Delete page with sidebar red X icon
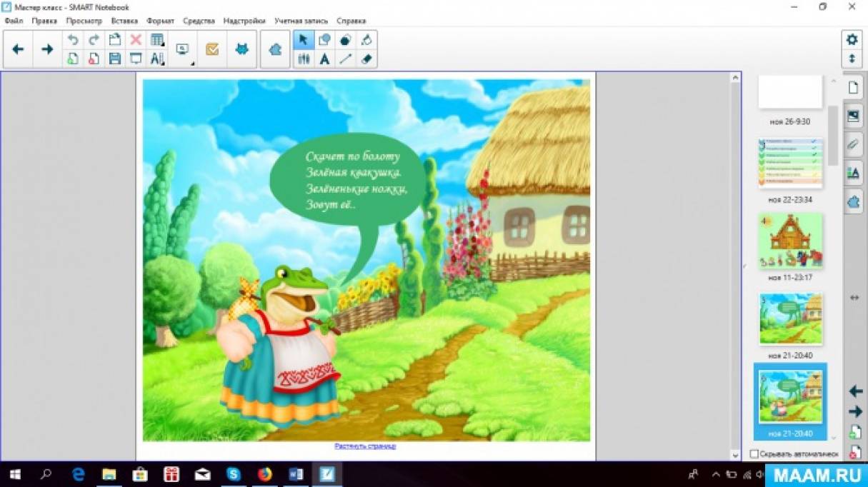Screen dimensions: 868x487 click(855, 452)
